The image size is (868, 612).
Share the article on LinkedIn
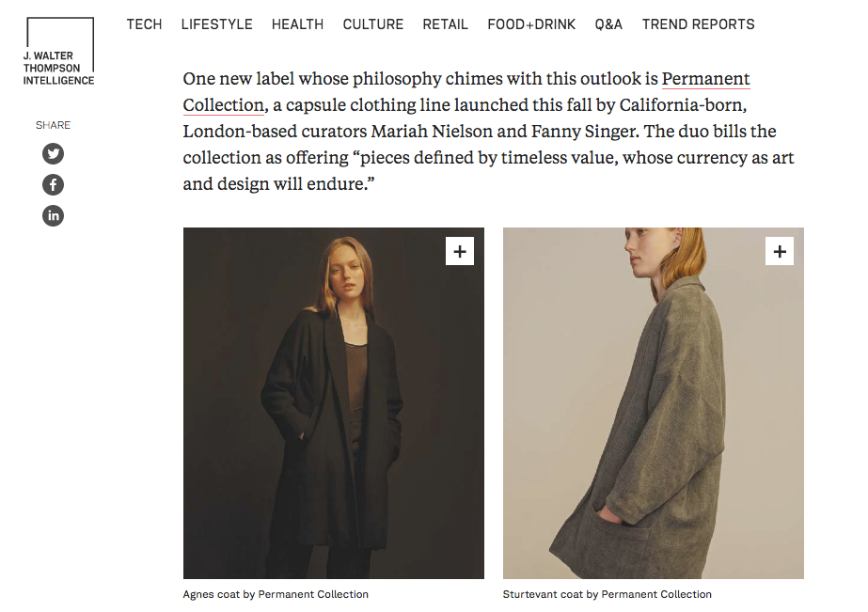pos(54,215)
